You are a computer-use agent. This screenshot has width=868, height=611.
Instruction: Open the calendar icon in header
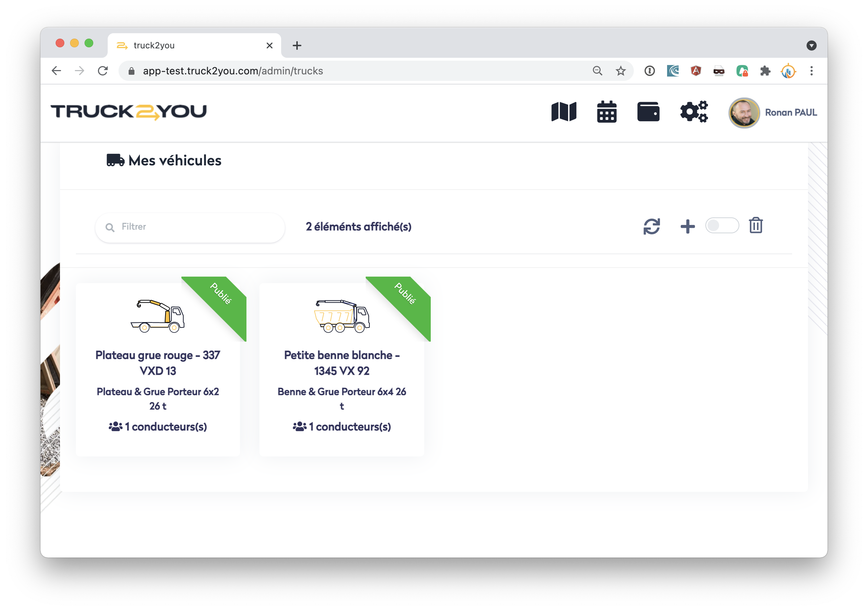pos(606,112)
